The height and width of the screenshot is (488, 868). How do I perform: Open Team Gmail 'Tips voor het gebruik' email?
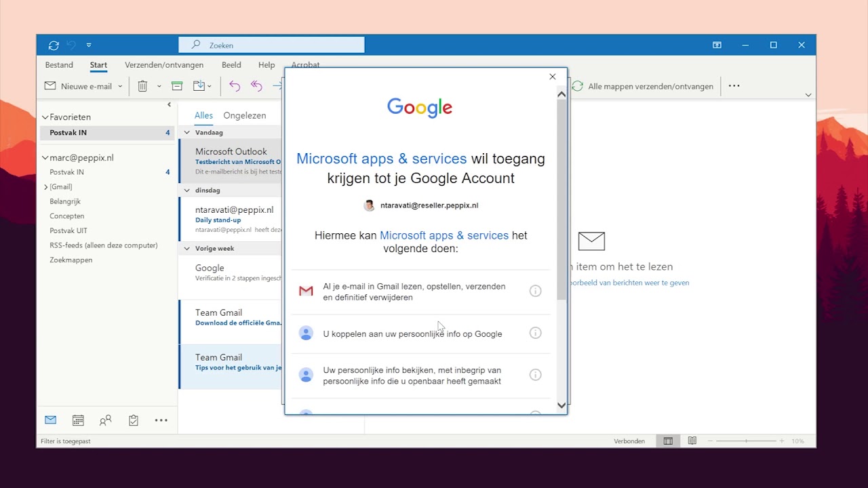tap(231, 366)
